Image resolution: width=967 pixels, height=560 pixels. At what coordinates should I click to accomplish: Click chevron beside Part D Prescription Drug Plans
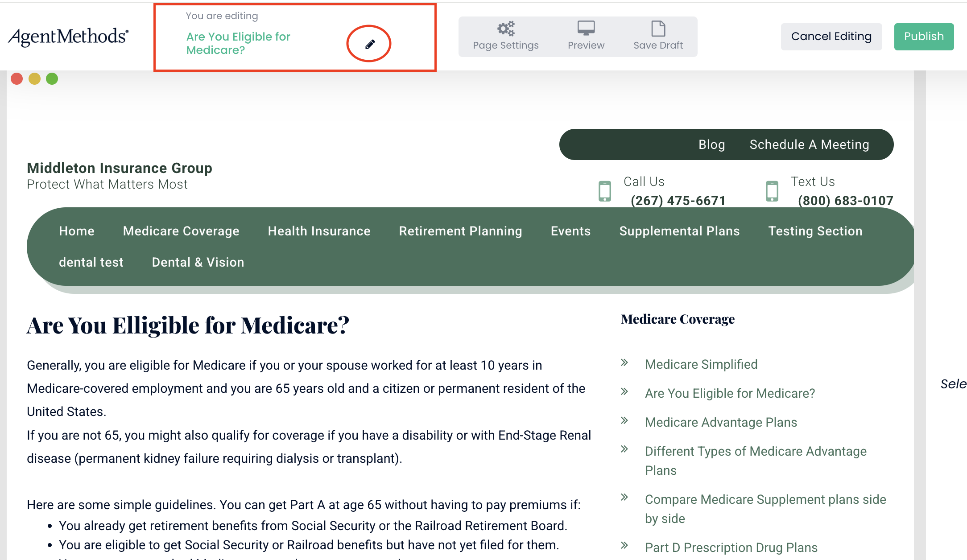tap(624, 545)
